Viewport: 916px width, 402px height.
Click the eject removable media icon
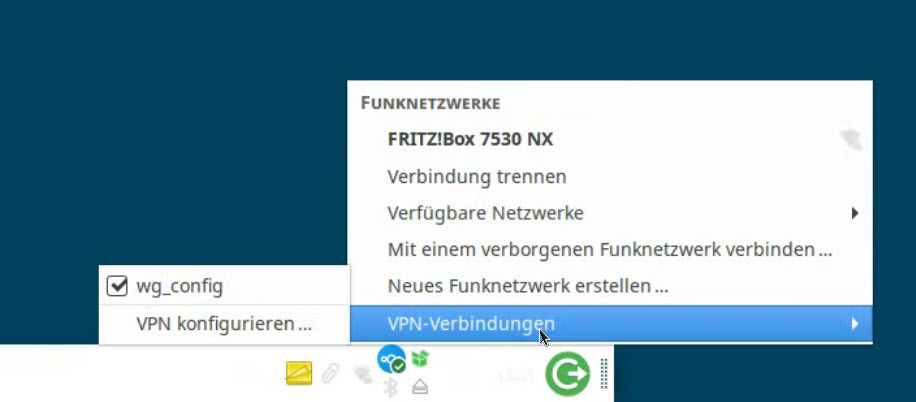click(420, 387)
